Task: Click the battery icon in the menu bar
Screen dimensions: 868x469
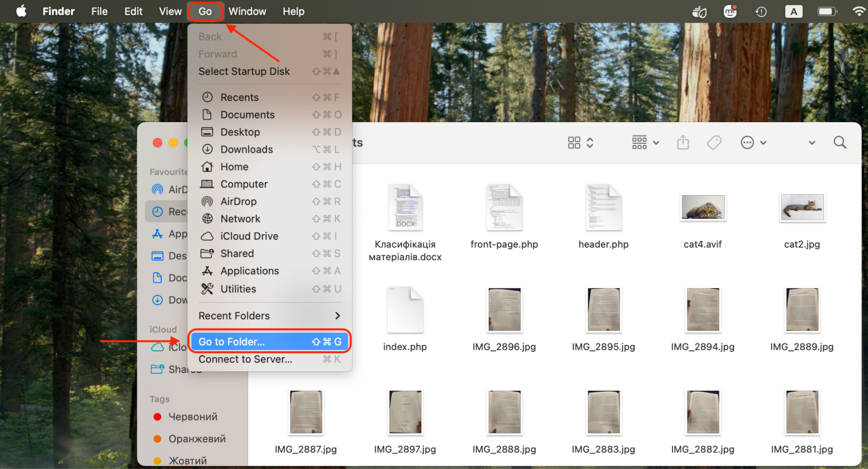Action: pyautogui.click(x=826, y=11)
